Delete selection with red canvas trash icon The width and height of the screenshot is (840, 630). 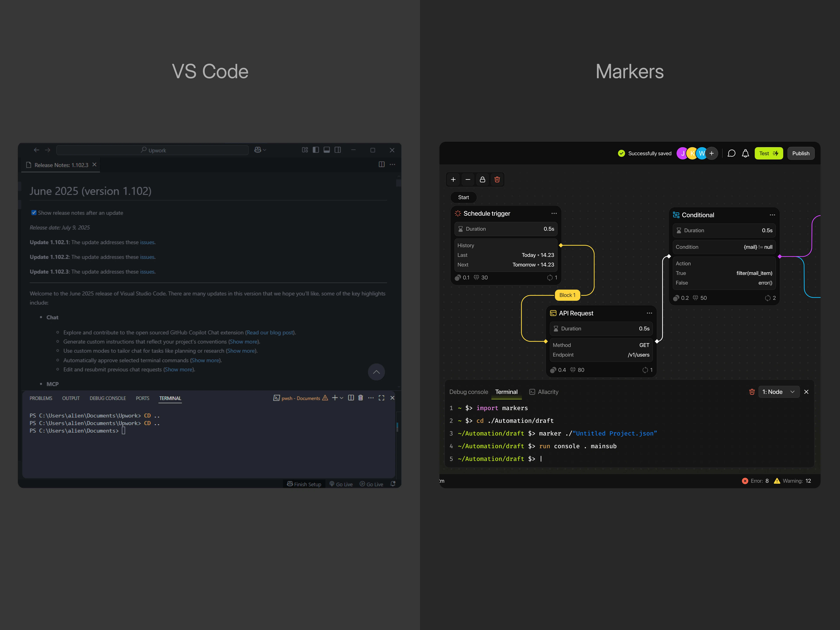pos(497,180)
